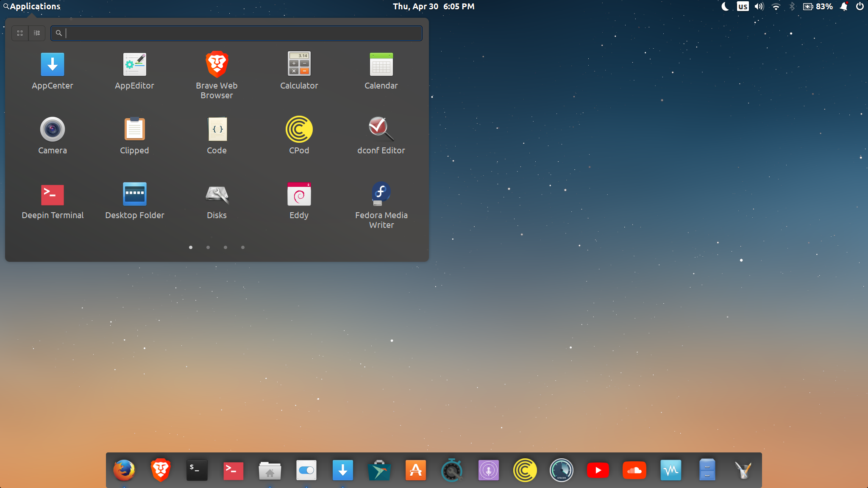Open the yellow CPod icon in dock
The width and height of the screenshot is (868, 488).
(x=525, y=470)
